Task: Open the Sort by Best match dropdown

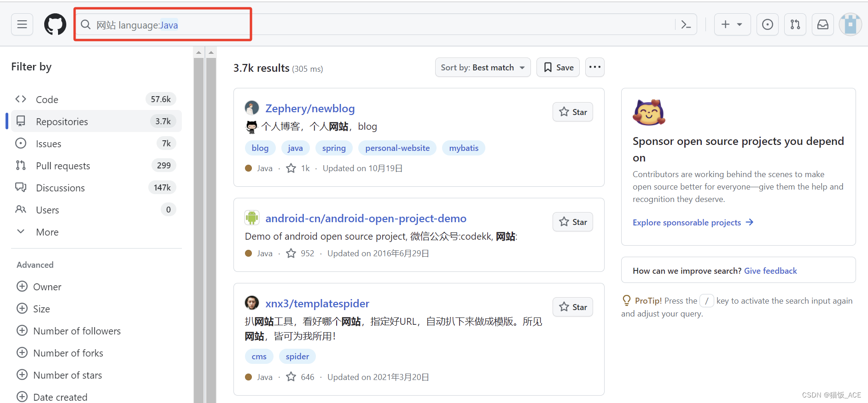Action: tap(483, 68)
